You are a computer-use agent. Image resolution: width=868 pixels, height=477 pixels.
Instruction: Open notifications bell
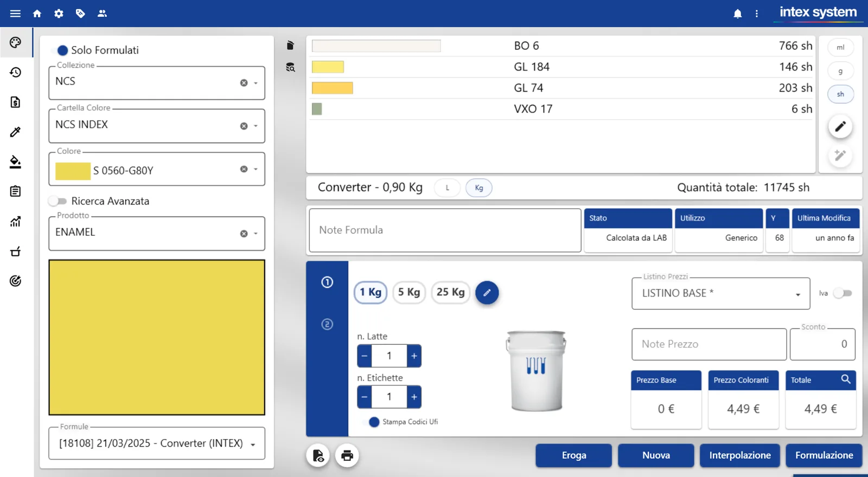738,14
